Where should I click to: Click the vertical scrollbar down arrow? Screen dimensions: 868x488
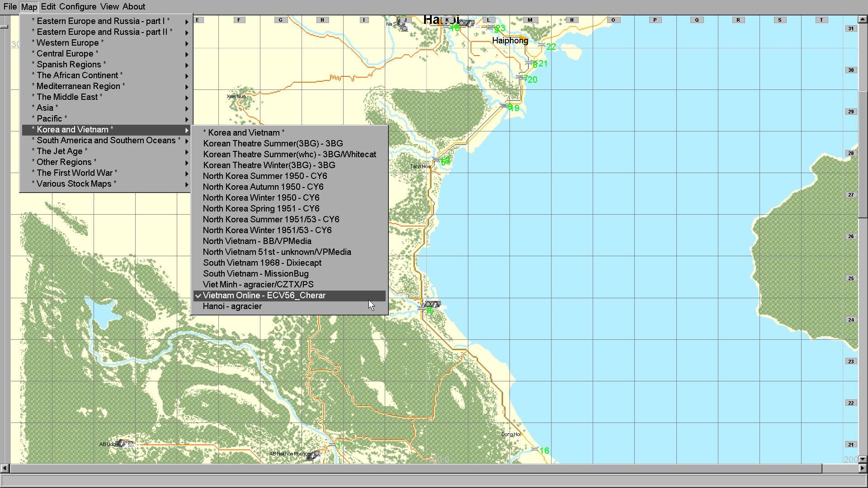[x=863, y=459]
